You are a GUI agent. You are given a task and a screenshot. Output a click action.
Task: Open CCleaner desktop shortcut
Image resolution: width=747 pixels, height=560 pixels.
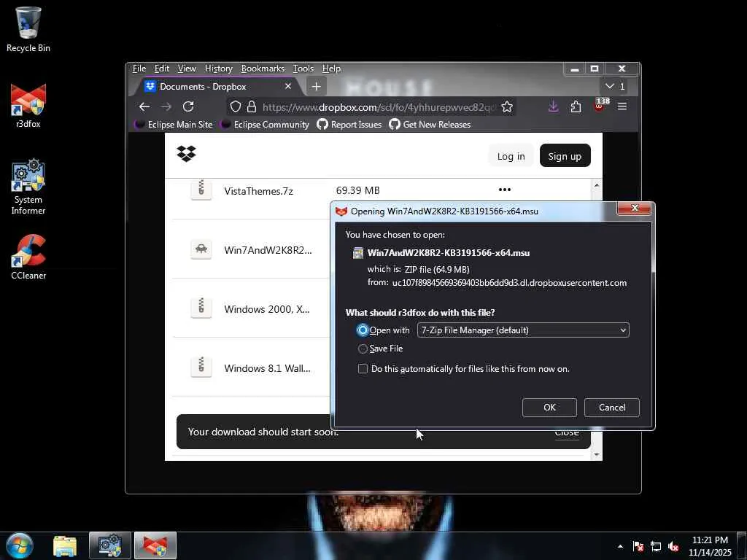pos(28,257)
